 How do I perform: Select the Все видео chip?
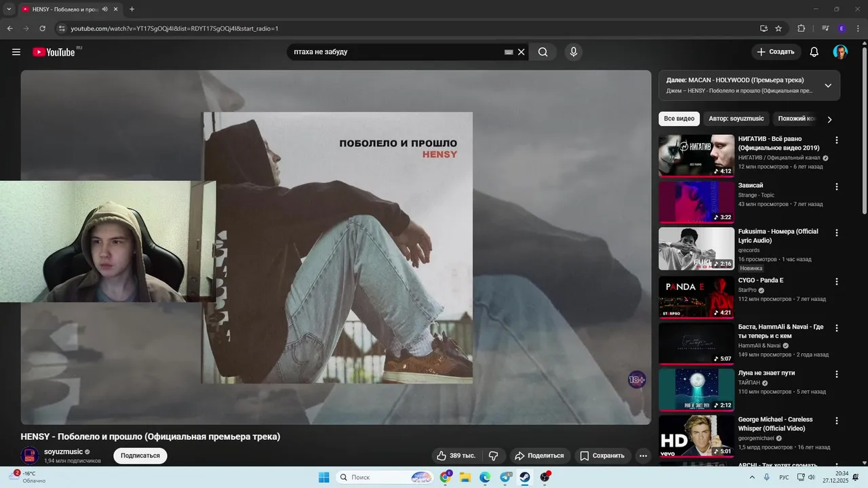point(679,119)
